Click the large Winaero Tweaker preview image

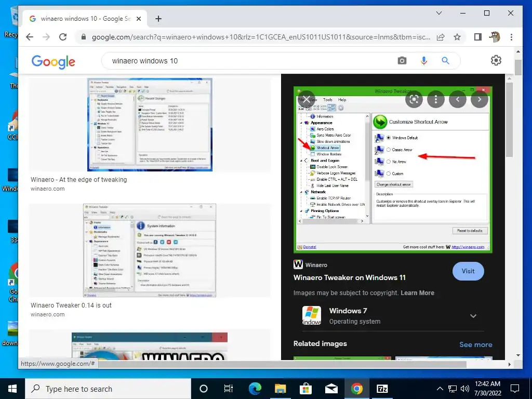click(393, 170)
